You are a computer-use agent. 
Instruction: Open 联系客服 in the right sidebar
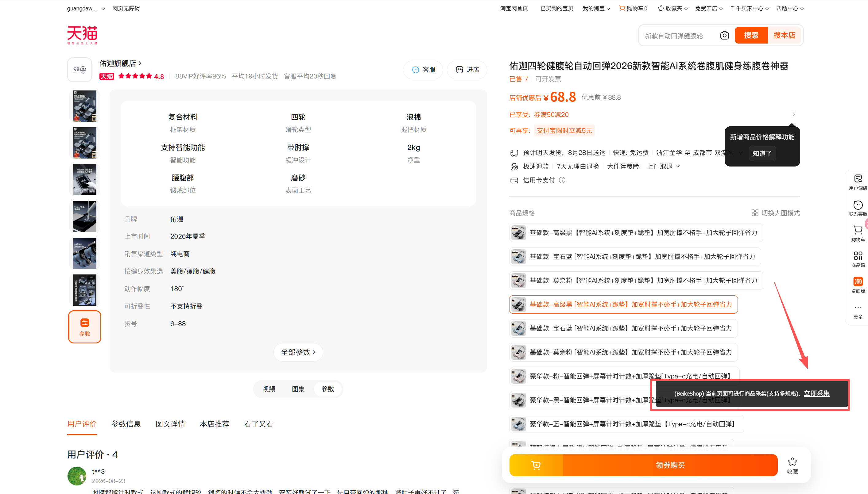[x=858, y=208]
